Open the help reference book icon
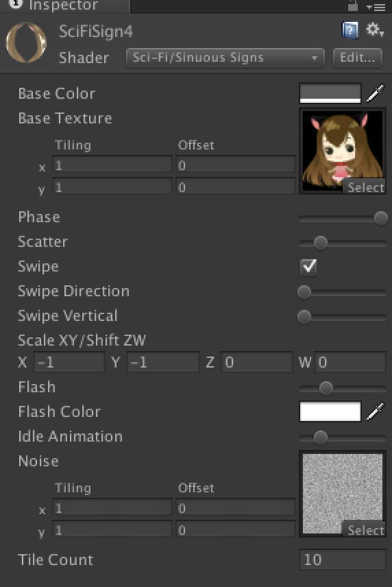 (350, 30)
